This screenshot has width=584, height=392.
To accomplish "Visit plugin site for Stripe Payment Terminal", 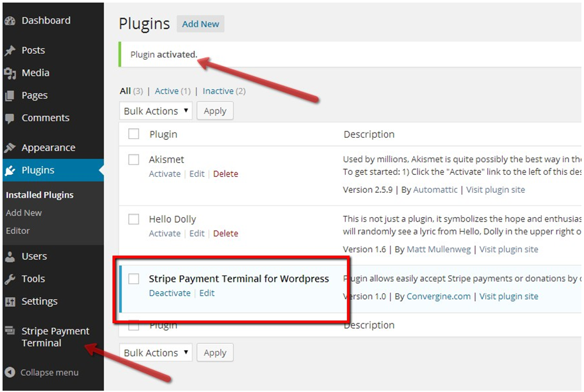I will point(509,297).
